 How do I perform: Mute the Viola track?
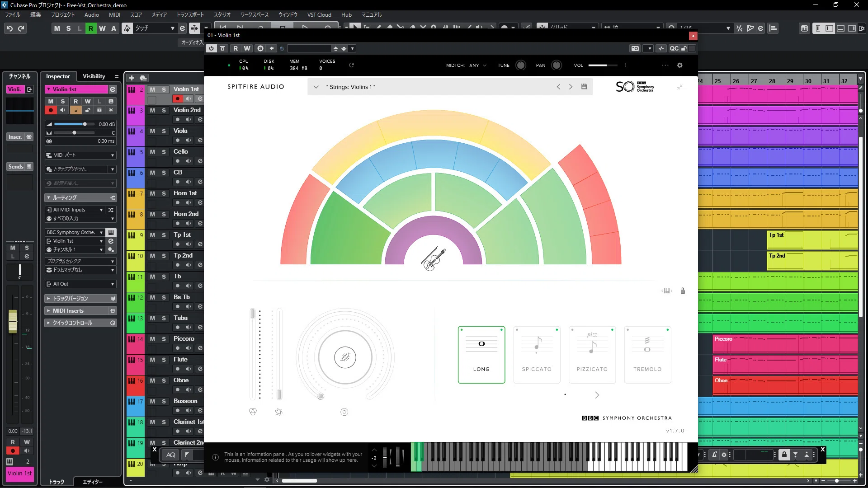(152, 131)
